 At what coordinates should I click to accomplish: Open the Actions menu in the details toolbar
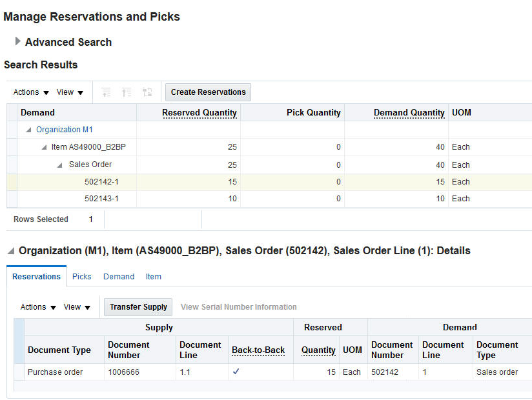(37, 307)
